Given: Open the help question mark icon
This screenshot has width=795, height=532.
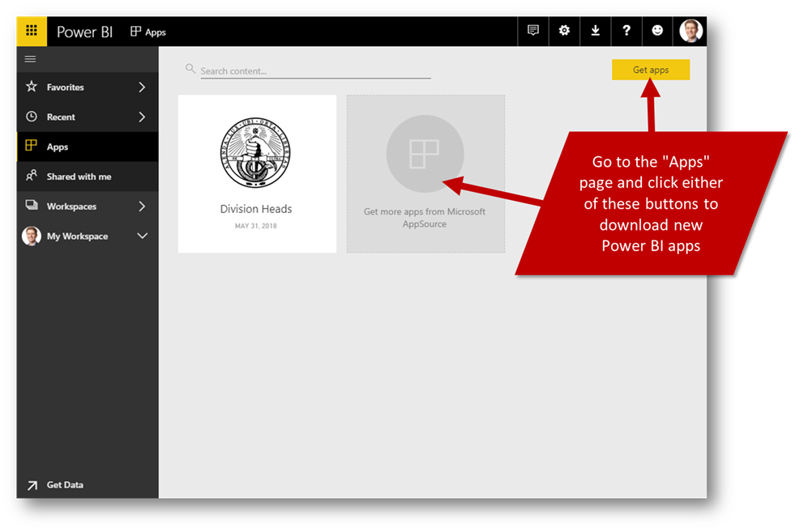Looking at the screenshot, I should click(626, 31).
